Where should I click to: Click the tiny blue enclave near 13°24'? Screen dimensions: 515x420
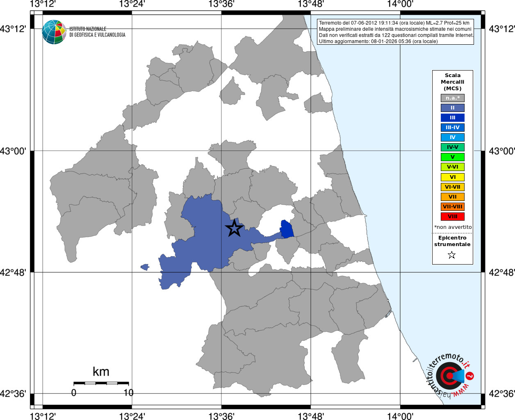[x=145, y=267]
